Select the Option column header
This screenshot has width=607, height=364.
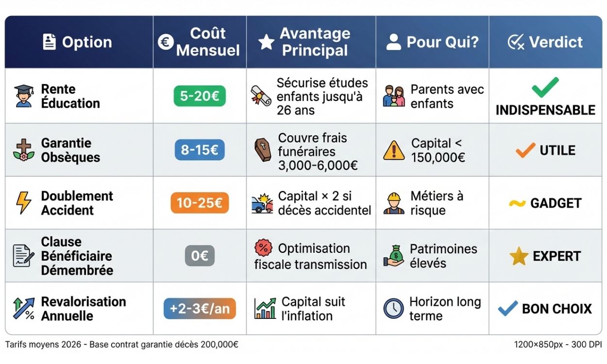(x=78, y=42)
